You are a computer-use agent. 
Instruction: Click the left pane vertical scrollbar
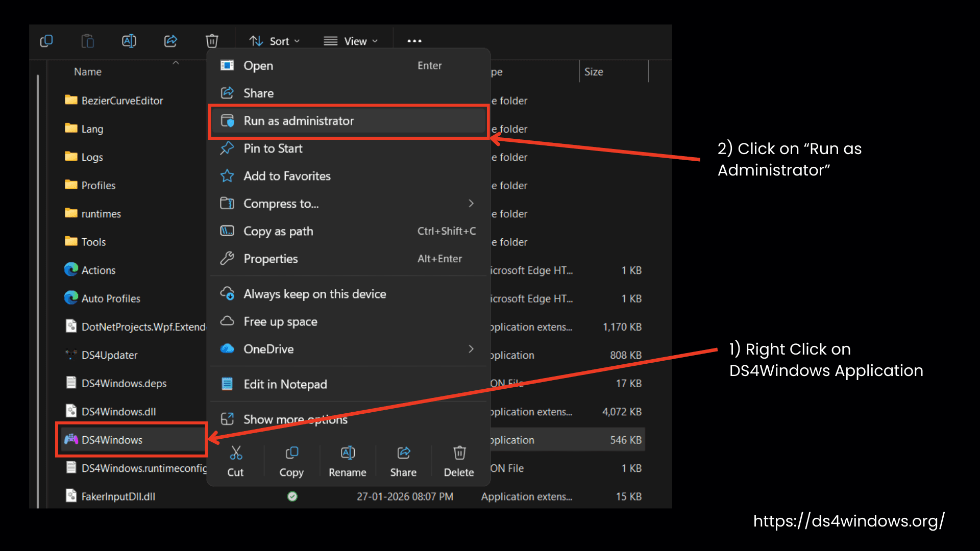[x=38, y=291]
